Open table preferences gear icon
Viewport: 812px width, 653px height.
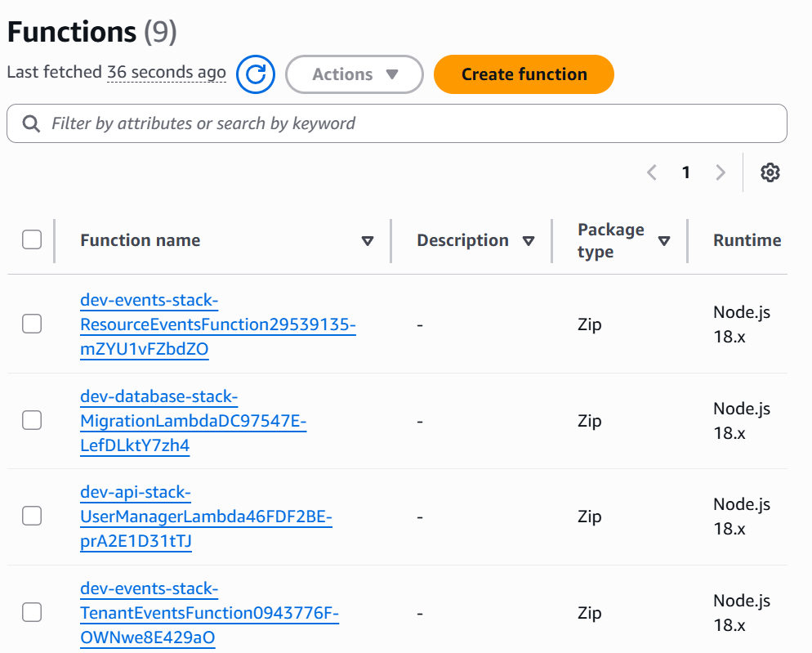pos(770,172)
